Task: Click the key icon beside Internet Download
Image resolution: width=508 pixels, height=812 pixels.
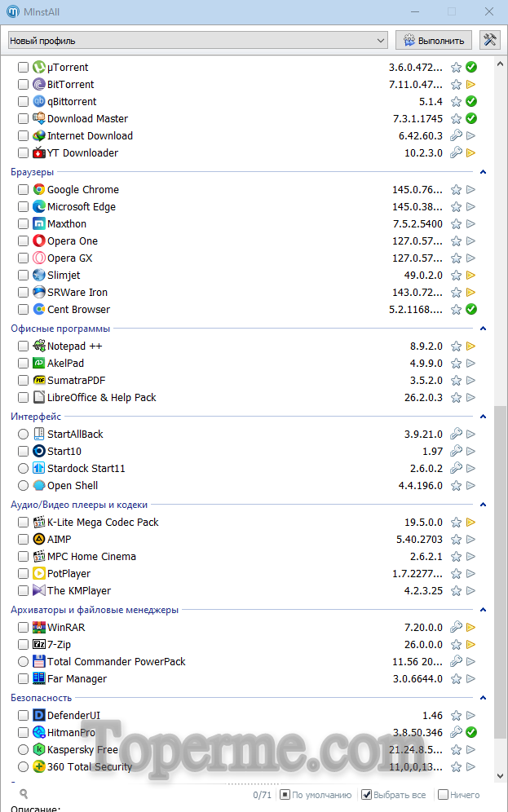Action: pos(457,136)
